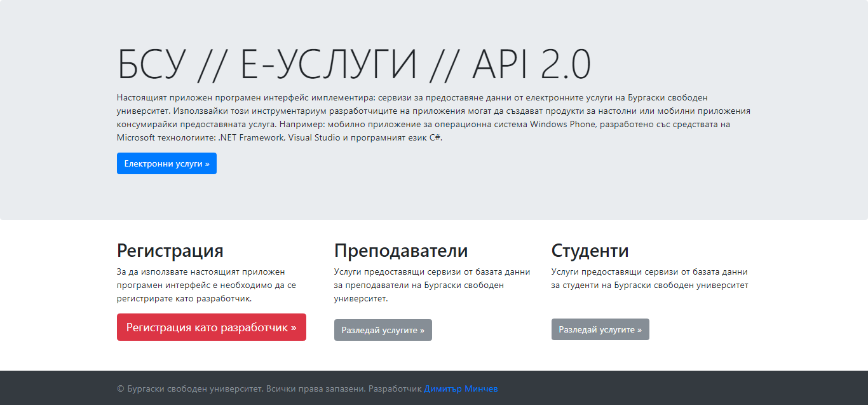This screenshot has height=405, width=868.
Task: Click the footer copyright text Бургаски свободен университет
Action: tap(194, 388)
